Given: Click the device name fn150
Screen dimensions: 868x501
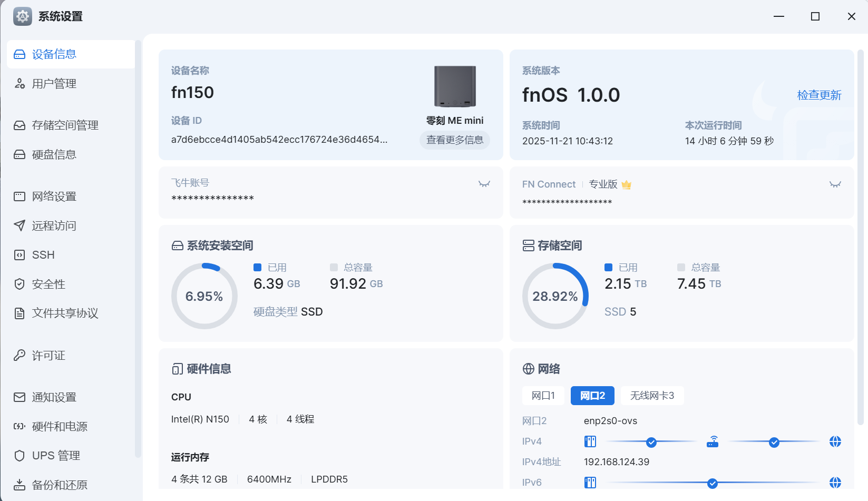Looking at the screenshot, I should pyautogui.click(x=192, y=93).
